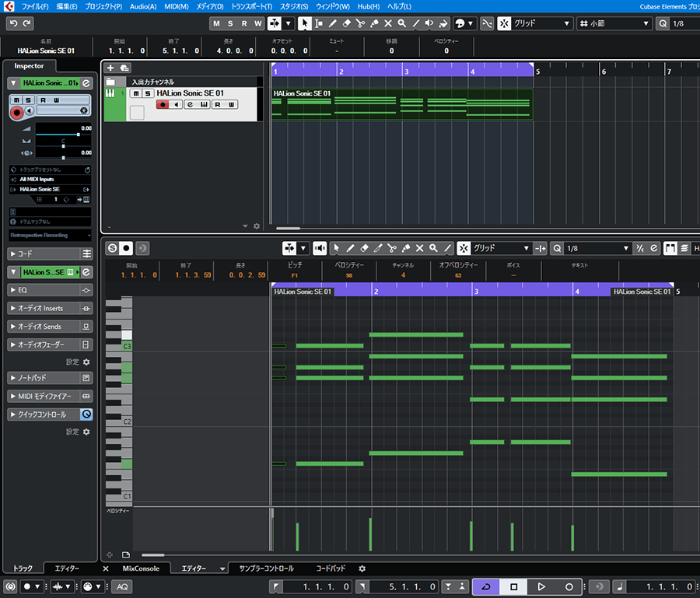700x598 pixels.
Task: Enable record on HALion Sonic SE 01 track
Action: tap(163, 105)
